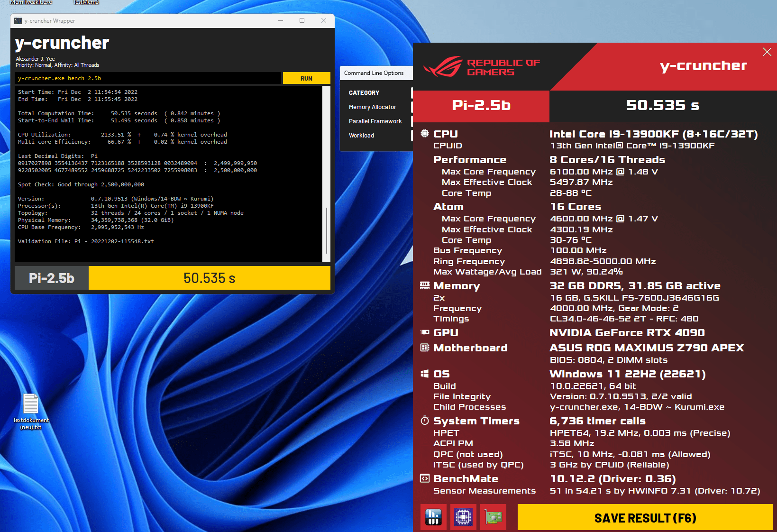Open the HWBOT submit icon in BenchMate
This screenshot has height=532, width=777.
coord(433,517)
